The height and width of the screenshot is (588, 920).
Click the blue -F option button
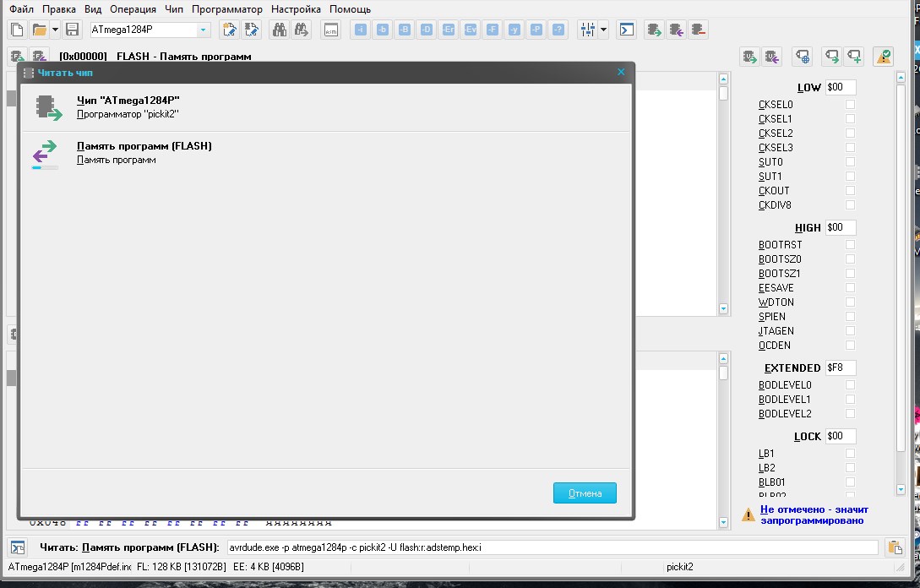[x=493, y=30]
